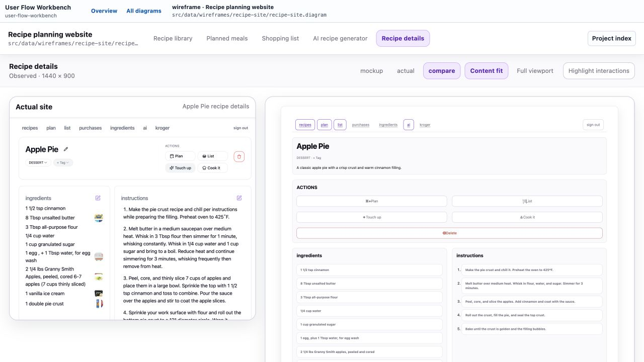Open the DESSERT category dropdown

(x=38, y=162)
